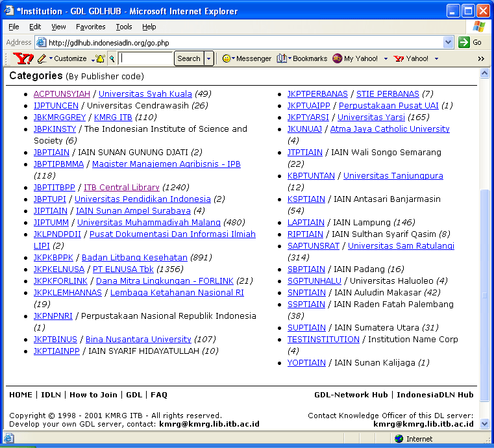The height and width of the screenshot is (448, 494).
Task: Open the Bina Nusantara University link
Action: (138, 340)
